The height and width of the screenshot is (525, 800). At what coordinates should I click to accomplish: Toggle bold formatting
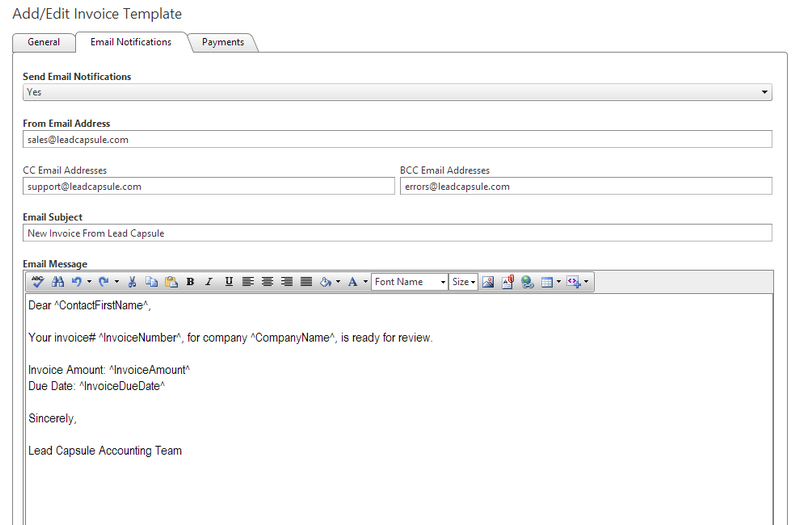190,282
